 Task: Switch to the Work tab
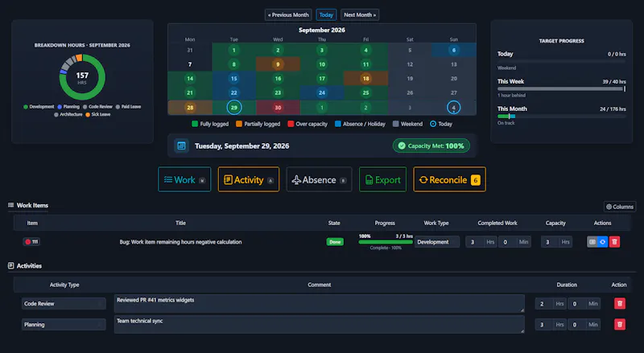(x=184, y=179)
